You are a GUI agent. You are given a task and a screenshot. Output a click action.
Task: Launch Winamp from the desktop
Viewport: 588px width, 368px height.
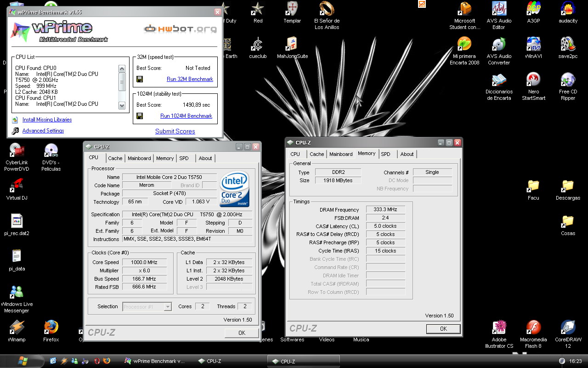(17, 331)
